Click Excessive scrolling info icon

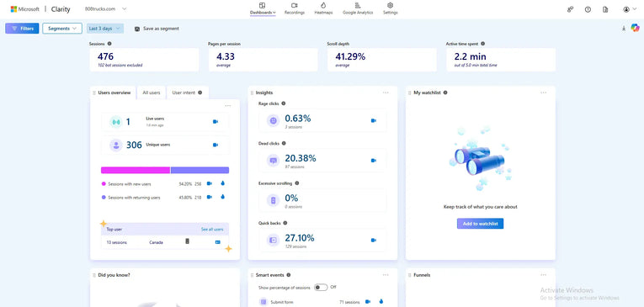coord(297,183)
